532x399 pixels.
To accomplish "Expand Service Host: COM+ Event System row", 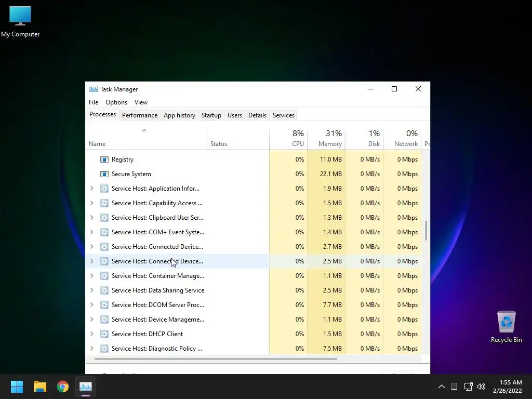I will (91, 232).
